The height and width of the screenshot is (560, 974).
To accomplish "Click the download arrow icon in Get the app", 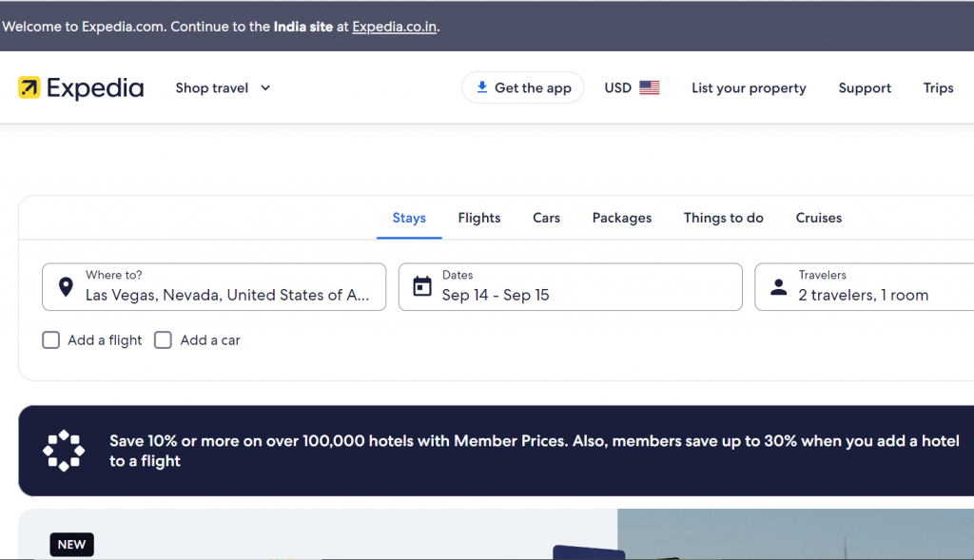I will click(x=482, y=87).
